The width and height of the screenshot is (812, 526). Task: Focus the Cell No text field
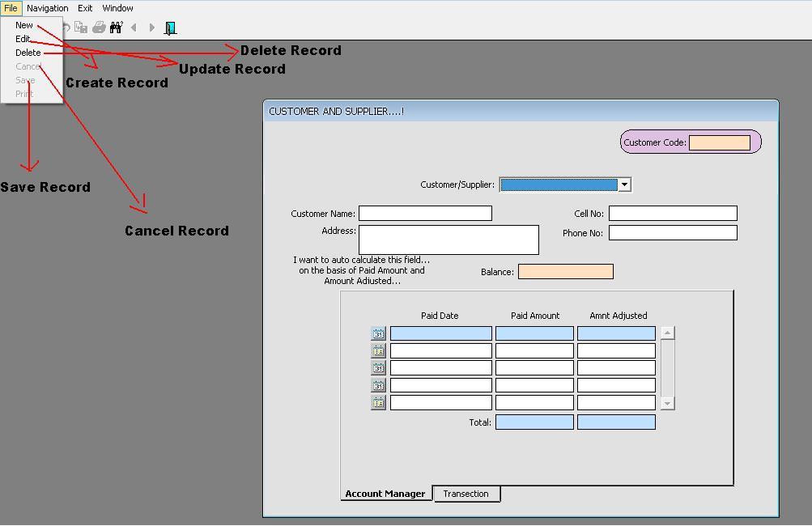coord(673,214)
